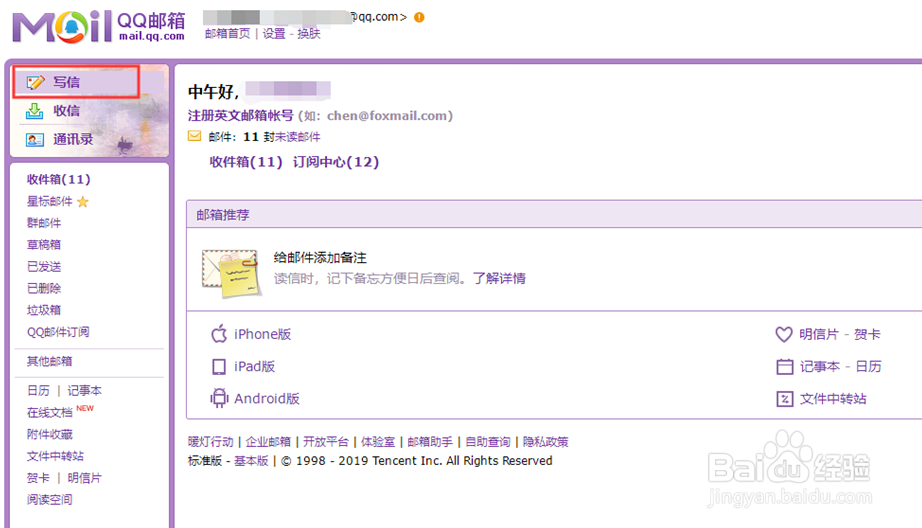Click the 邮箱推荐 panel header
This screenshot has height=528, width=922.
click(x=554, y=215)
